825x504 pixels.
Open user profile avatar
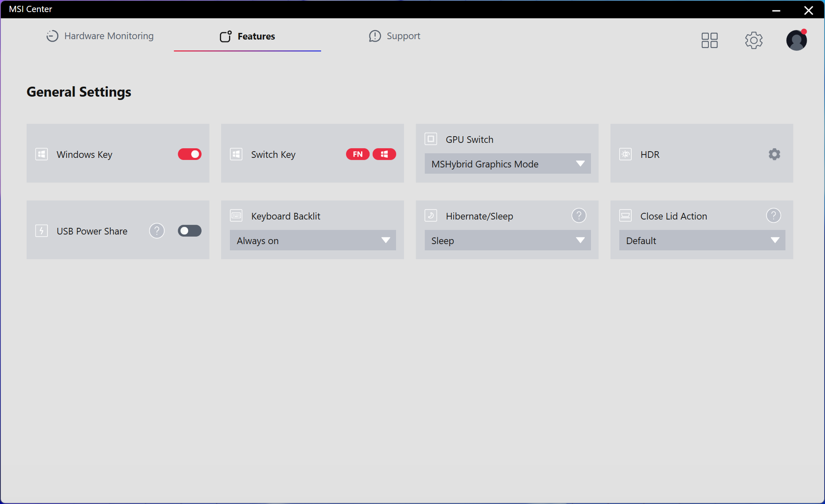[796, 40]
